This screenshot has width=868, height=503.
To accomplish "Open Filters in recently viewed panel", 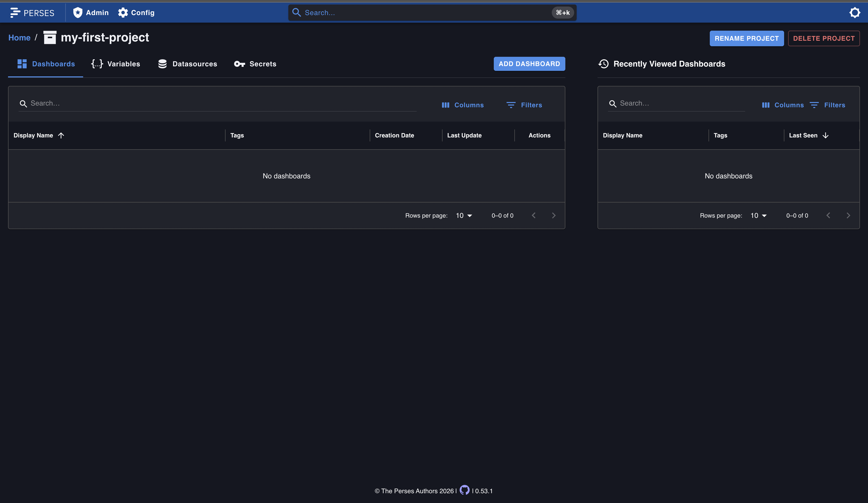I will (x=827, y=105).
